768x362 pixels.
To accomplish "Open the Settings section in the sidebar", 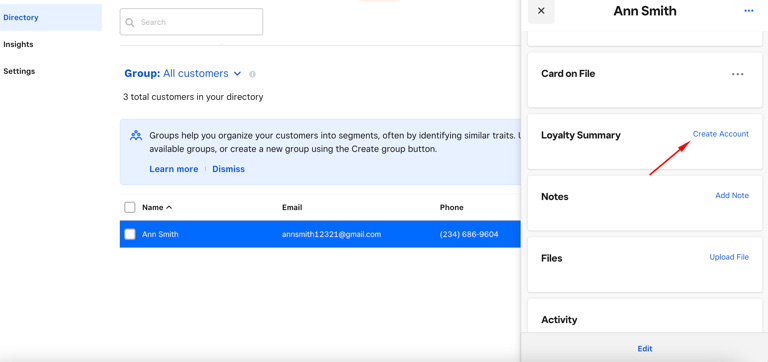I will 19,71.
